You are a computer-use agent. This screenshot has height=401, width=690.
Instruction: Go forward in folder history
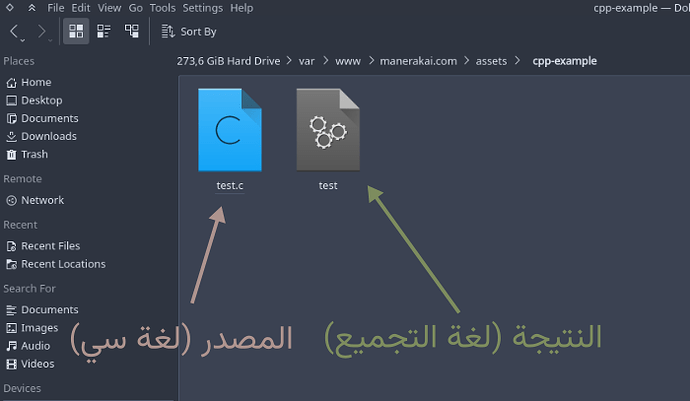coord(43,32)
